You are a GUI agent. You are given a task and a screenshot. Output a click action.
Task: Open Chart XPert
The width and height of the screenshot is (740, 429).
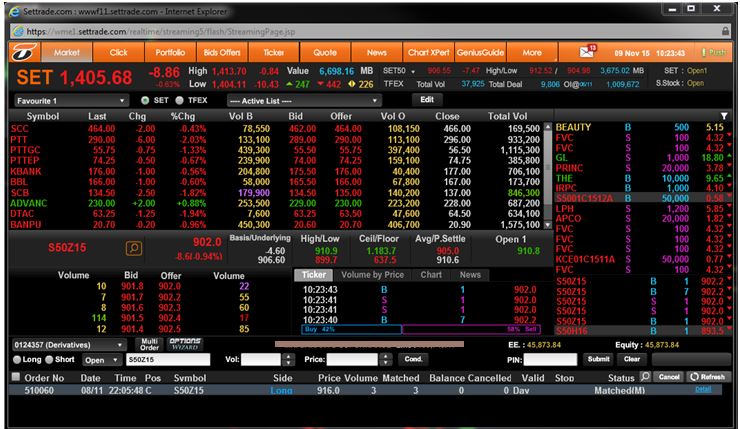tap(429, 52)
